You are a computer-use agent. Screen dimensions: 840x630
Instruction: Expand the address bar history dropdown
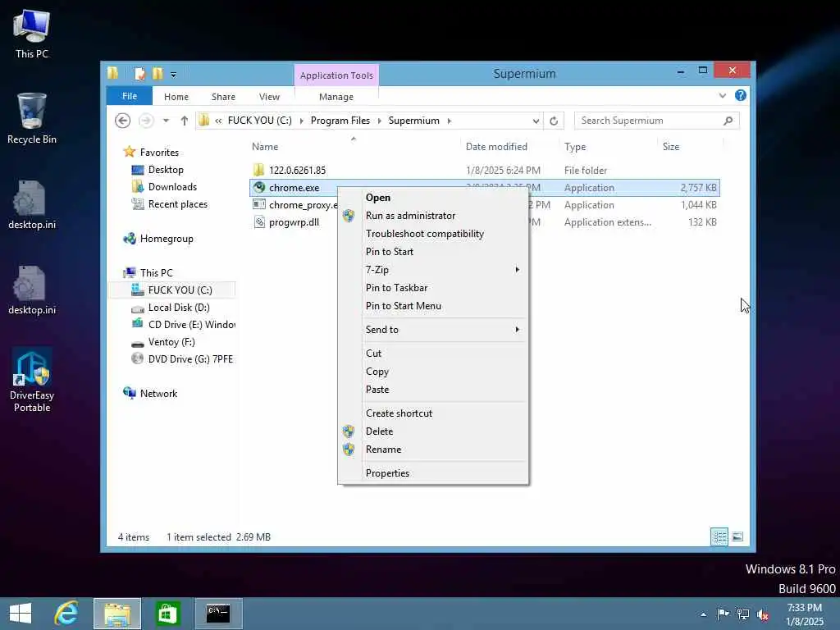(536, 121)
